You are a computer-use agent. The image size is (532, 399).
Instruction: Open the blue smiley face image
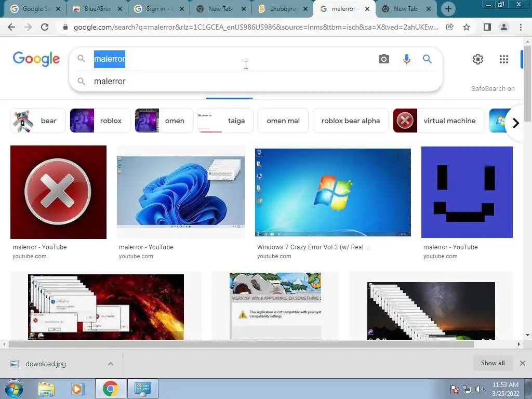click(467, 192)
